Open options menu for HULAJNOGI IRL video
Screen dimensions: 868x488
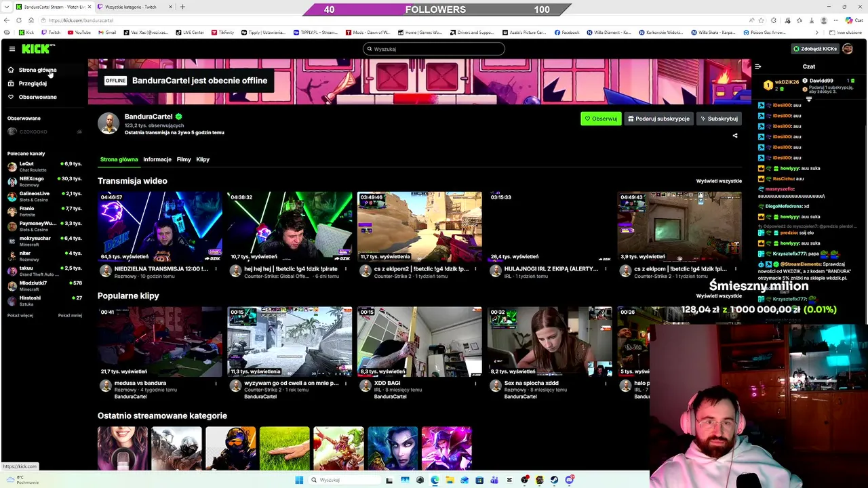[606, 269]
